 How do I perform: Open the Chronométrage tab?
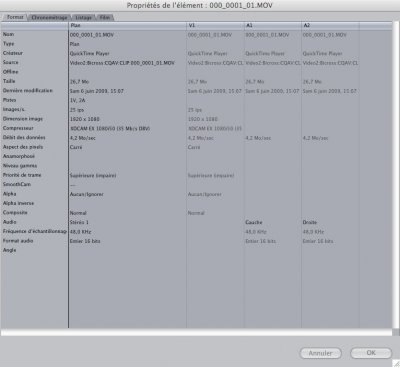pyautogui.click(x=49, y=17)
